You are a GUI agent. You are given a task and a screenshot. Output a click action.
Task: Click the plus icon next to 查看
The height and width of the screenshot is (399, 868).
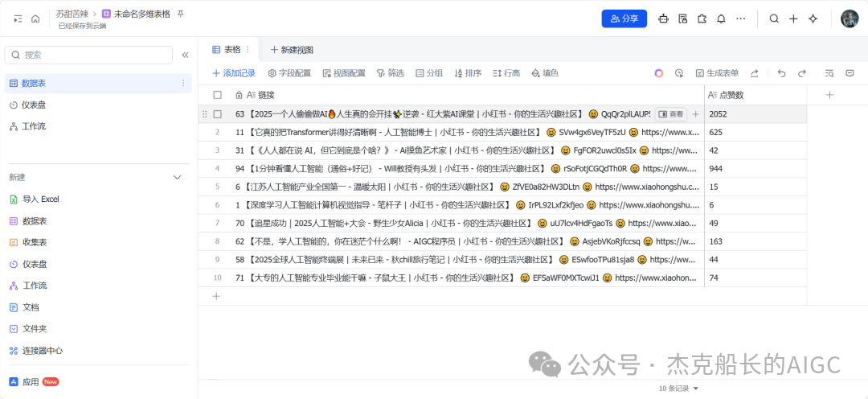point(696,114)
